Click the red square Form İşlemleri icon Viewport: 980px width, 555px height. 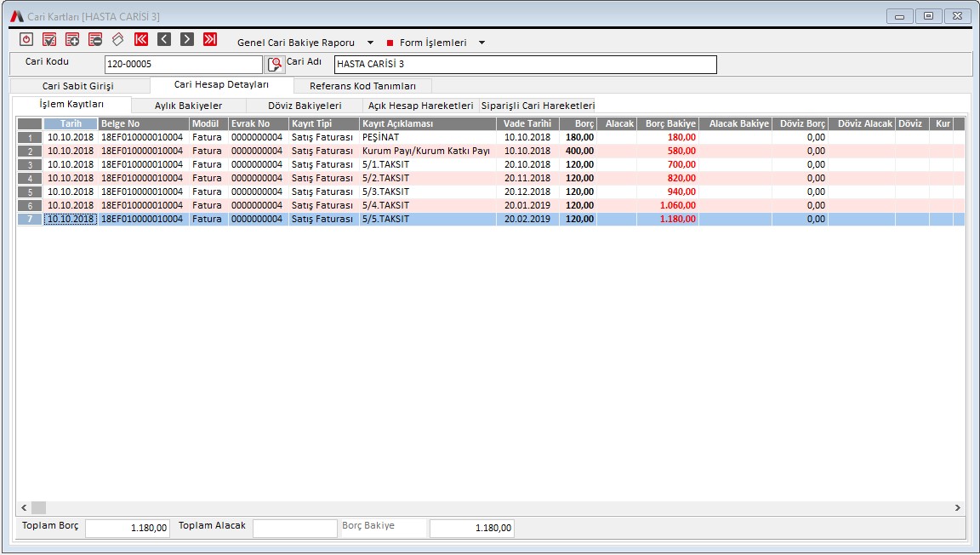[390, 43]
